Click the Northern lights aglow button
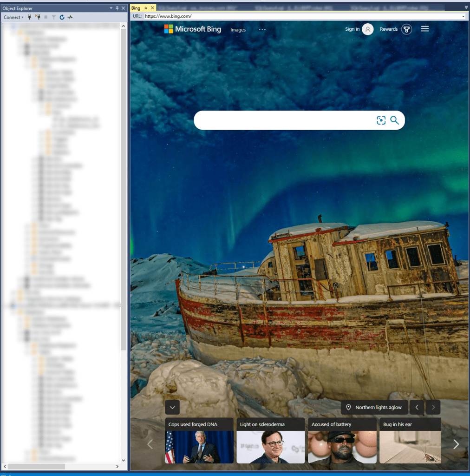 click(x=374, y=407)
